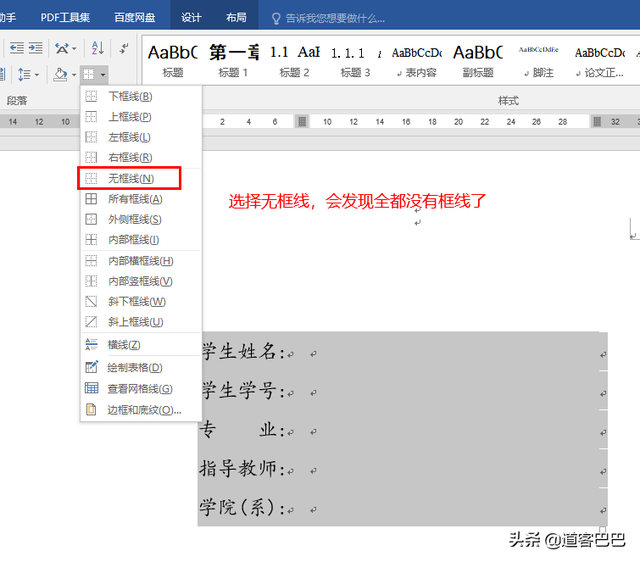Image resolution: width=640 pixels, height=562 pixels.
Task: Click the increase indent icon
Action: (35, 48)
